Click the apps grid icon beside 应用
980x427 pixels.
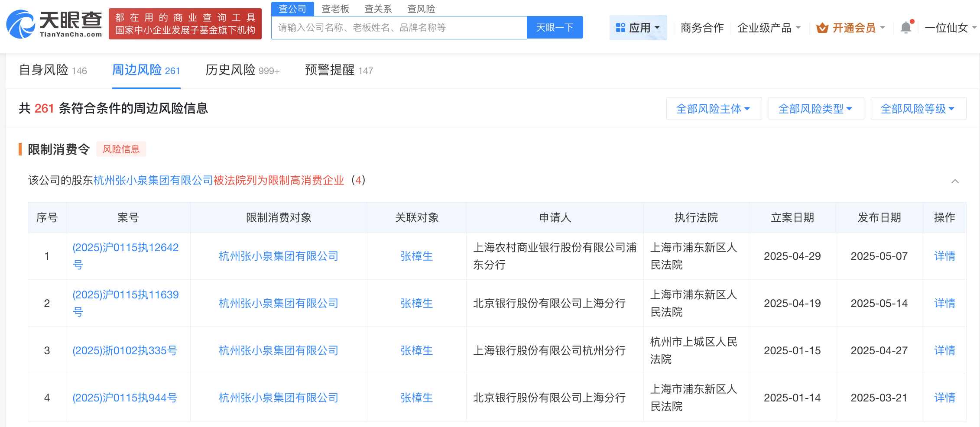pos(620,27)
